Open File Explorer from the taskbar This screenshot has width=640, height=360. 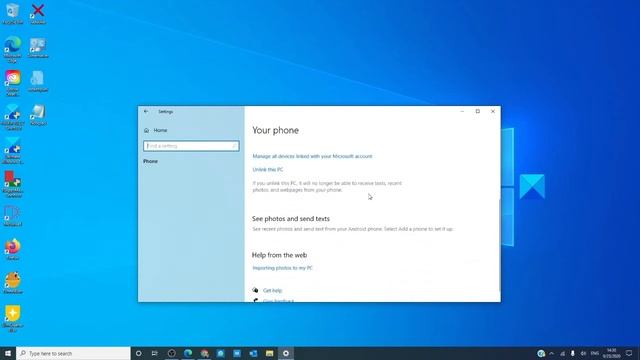[x=269, y=353]
